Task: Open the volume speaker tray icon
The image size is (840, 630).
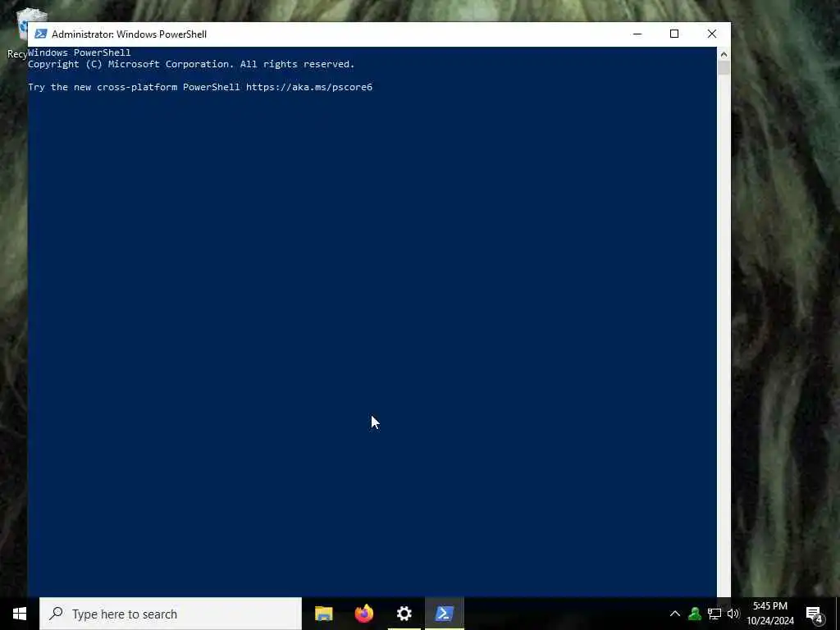Action: [x=733, y=614]
